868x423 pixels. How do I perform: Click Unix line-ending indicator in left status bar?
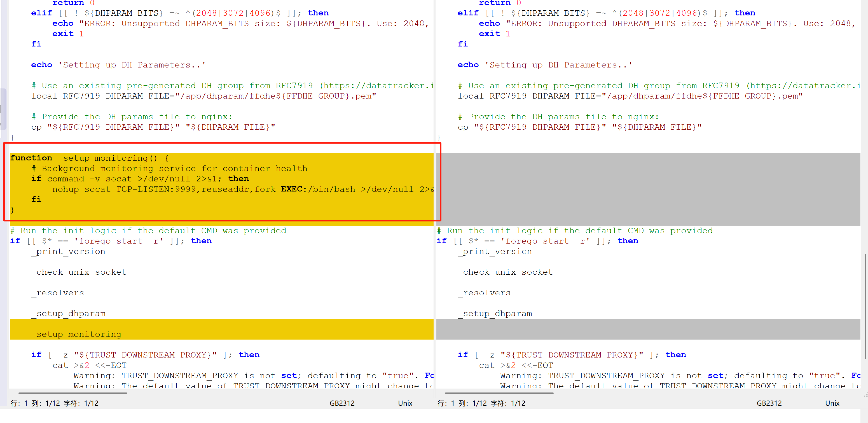(x=405, y=403)
